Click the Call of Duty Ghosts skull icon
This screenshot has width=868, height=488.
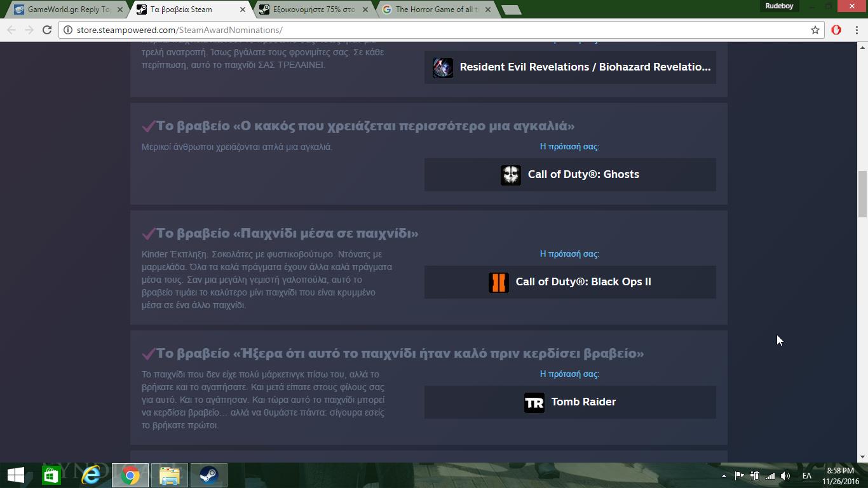pyautogui.click(x=511, y=175)
